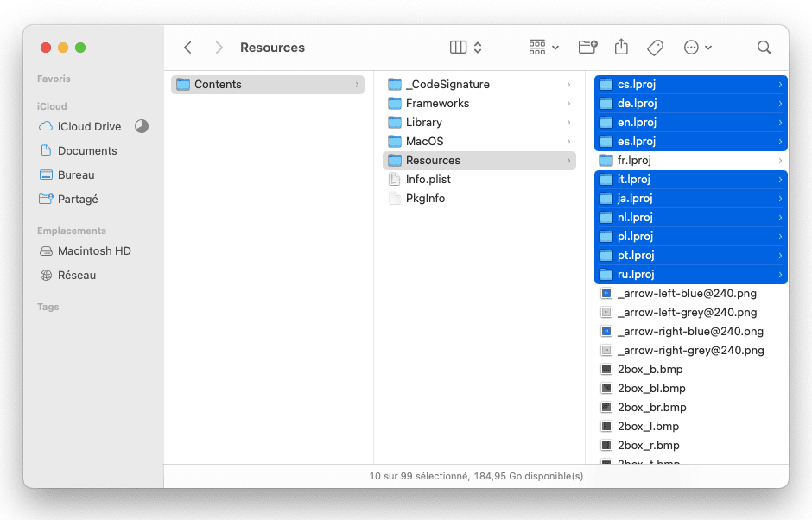The height and width of the screenshot is (520, 812).
Task: Click the 2box_br.bmp thumbnail icon
Action: 606,408
